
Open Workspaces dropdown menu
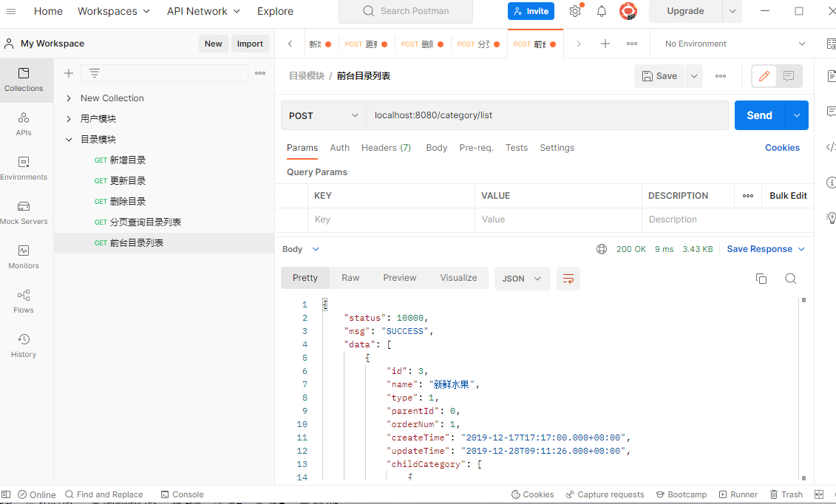(114, 11)
